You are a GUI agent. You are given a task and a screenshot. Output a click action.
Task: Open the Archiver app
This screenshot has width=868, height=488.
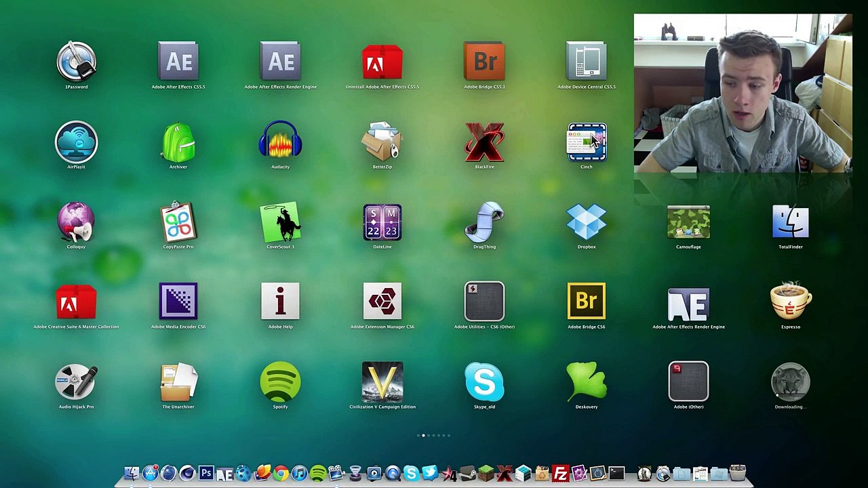click(178, 142)
